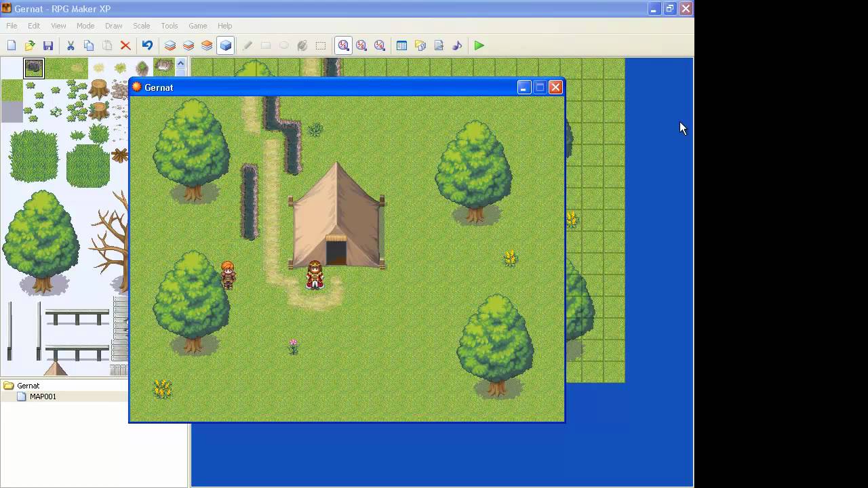Minimize the Gernat game window
868x488 pixels.
pyautogui.click(x=524, y=87)
